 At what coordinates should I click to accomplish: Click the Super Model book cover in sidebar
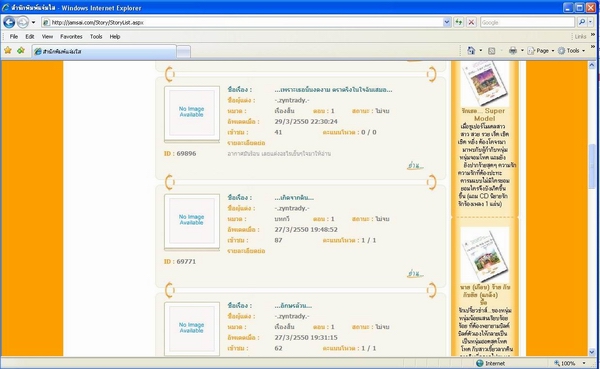tap(484, 83)
